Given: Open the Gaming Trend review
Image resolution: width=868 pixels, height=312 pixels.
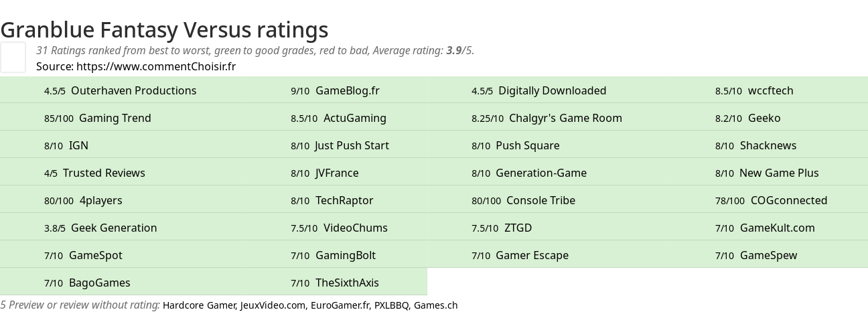Looking at the screenshot, I should (x=115, y=118).
